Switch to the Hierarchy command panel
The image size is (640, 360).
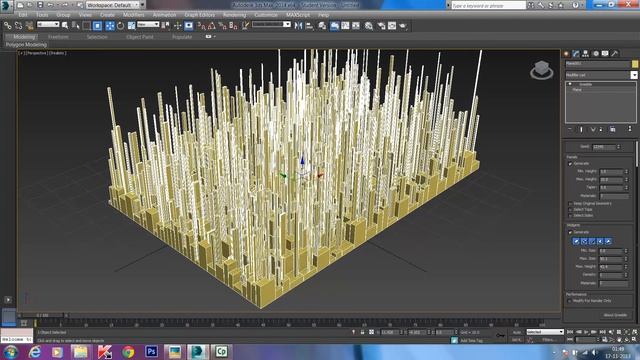point(586,53)
